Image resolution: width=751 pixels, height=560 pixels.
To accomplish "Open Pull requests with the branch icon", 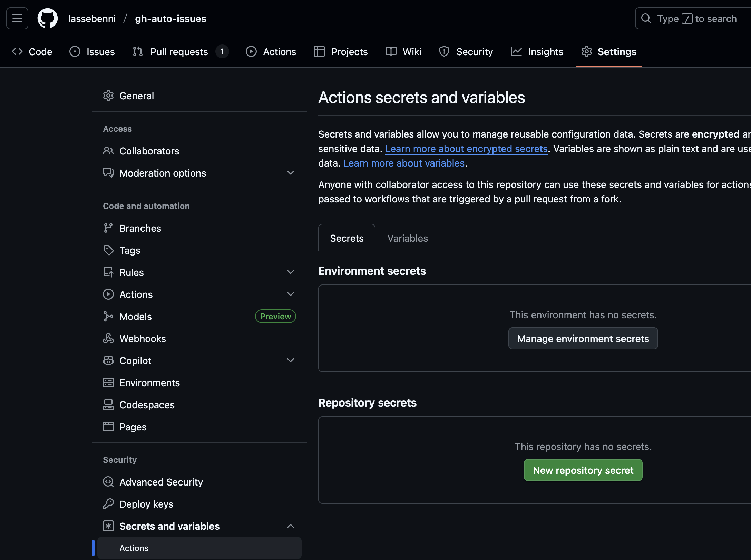I will click(137, 51).
